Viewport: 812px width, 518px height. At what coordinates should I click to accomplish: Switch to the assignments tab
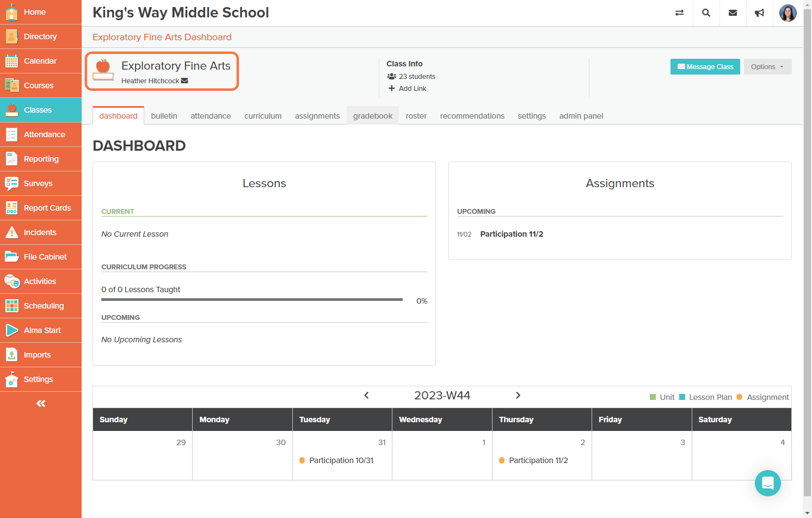[x=317, y=116]
